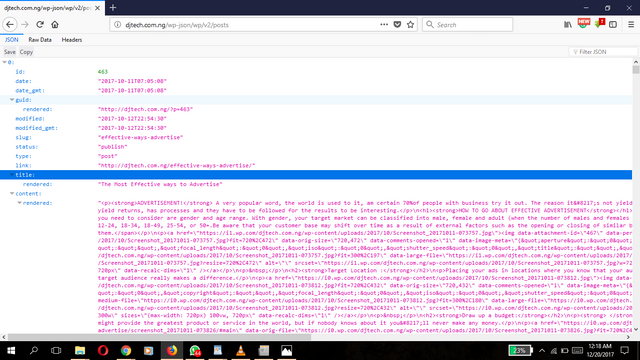Open VLC media player from the taskbar
The width and height of the screenshot is (640, 360).
(x=241, y=351)
